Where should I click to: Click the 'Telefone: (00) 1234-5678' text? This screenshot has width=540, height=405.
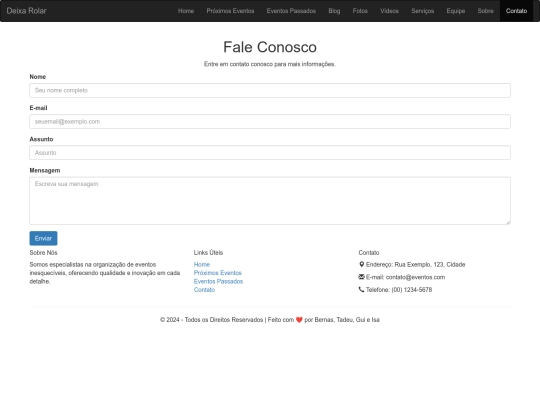click(399, 290)
